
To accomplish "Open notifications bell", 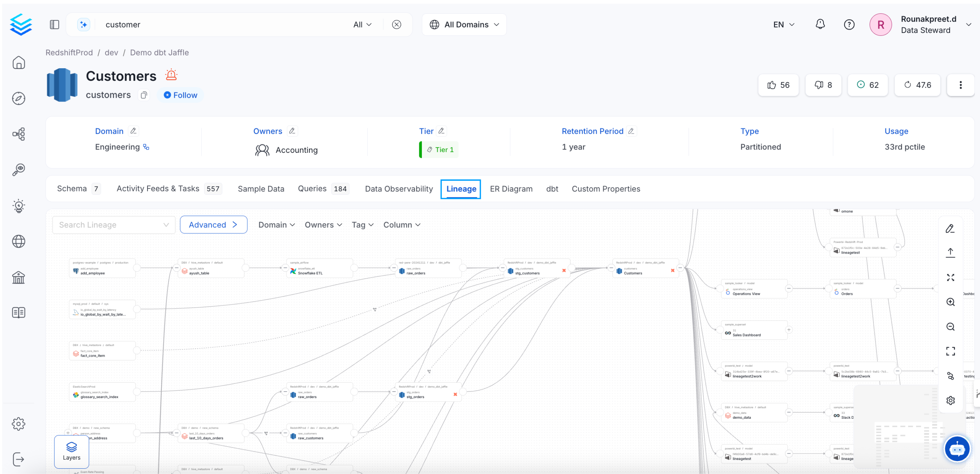I will click(x=820, y=24).
